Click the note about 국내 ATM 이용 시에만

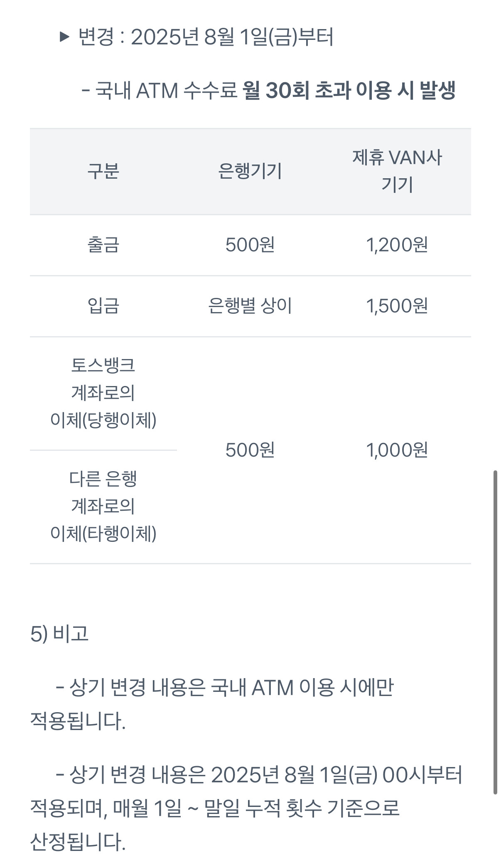224,688
